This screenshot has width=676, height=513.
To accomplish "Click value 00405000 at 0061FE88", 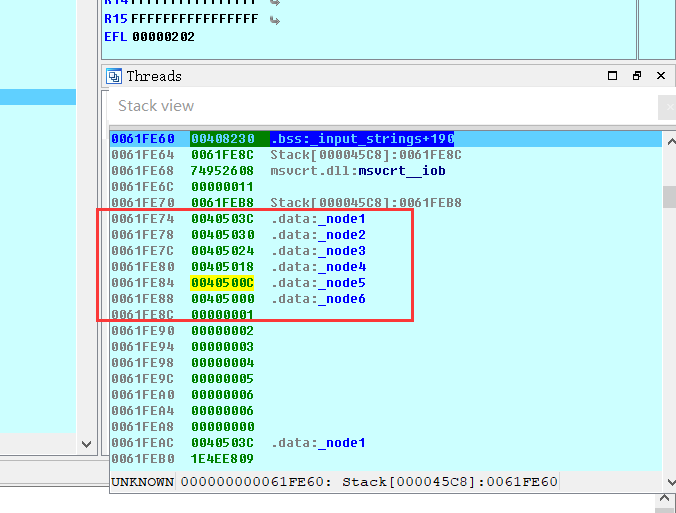I will point(222,299).
